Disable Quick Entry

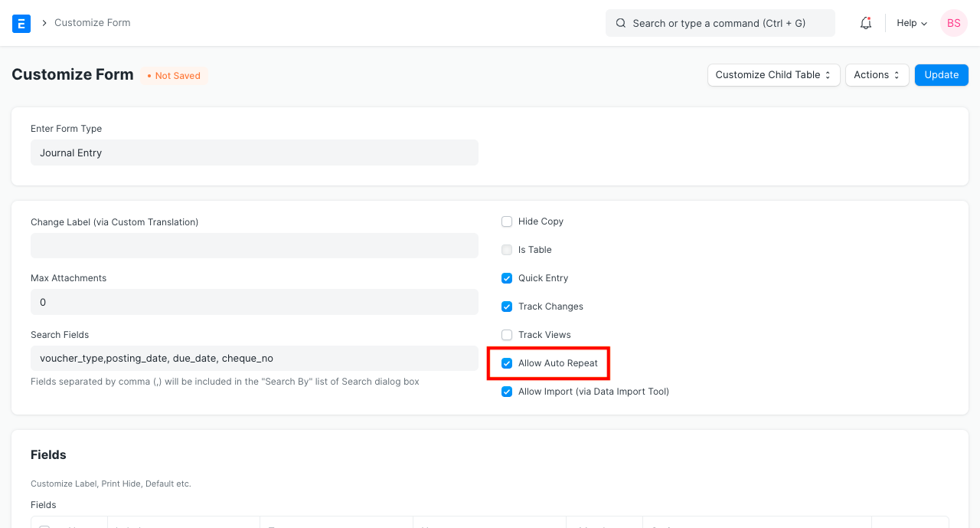[x=507, y=277]
